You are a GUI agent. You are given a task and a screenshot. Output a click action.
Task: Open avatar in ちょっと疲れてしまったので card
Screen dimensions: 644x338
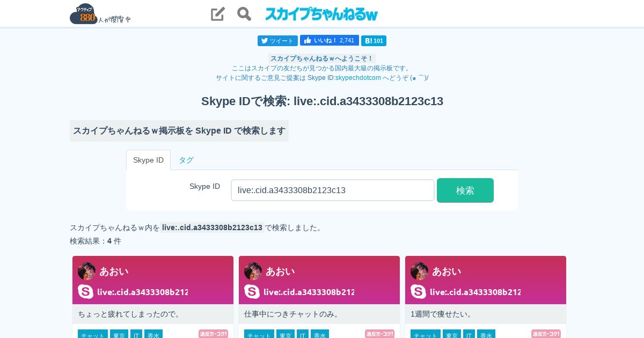click(86, 271)
